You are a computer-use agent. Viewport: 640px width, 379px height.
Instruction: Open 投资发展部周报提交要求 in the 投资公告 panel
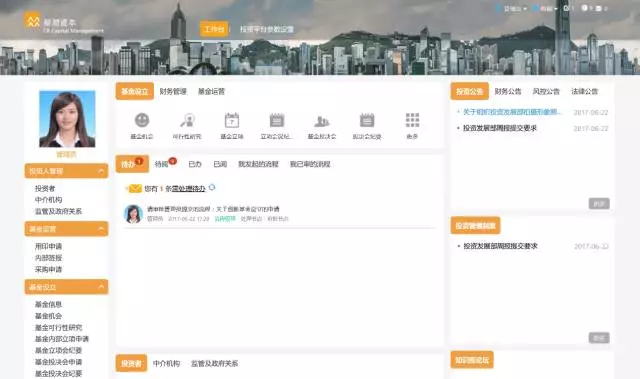pyautogui.click(x=500, y=128)
